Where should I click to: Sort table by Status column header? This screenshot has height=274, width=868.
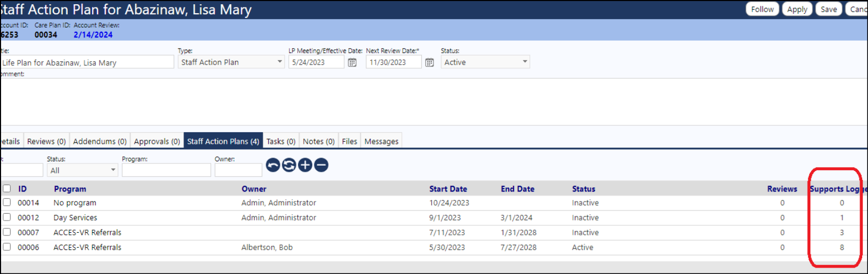click(x=584, y=189)
